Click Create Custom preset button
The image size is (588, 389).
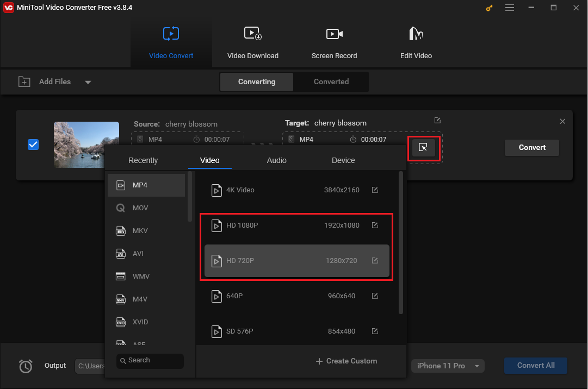click(x=346, y=361)
